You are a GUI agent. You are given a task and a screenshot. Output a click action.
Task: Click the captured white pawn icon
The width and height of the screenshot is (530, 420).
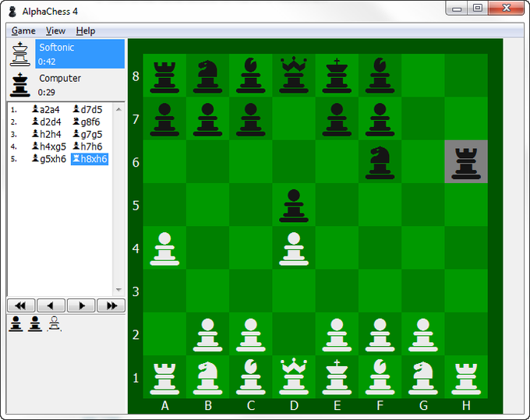(x=55, y=323)
